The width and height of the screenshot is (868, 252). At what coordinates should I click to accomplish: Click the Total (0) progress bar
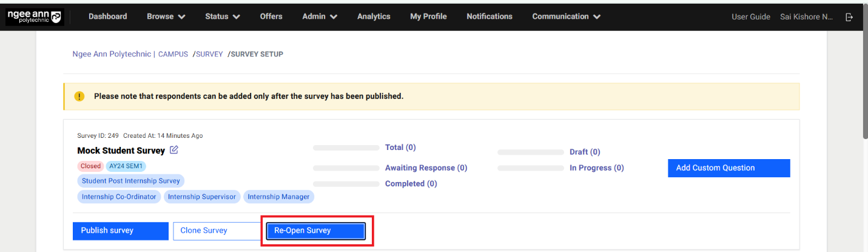pyautogui.click(x=346, y=148)
